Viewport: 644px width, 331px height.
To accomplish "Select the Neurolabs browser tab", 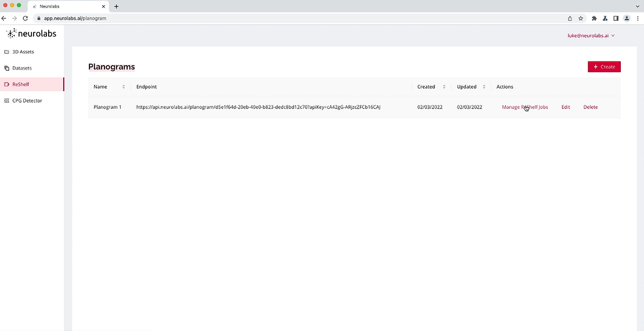I will (68, 6).
